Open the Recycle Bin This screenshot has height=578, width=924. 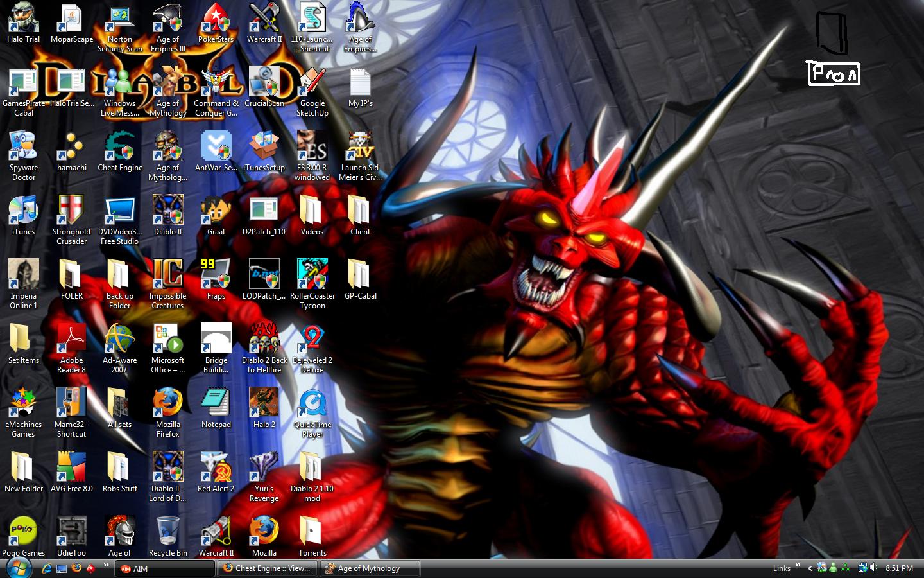pos(167,532)
